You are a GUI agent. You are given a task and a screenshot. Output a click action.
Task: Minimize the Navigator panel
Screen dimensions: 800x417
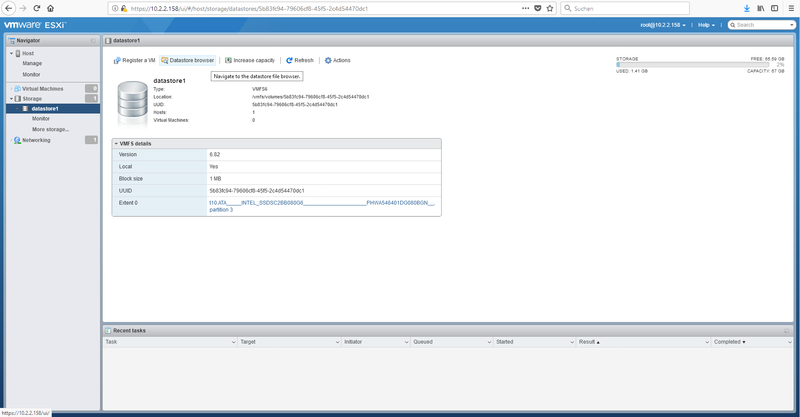93,41
